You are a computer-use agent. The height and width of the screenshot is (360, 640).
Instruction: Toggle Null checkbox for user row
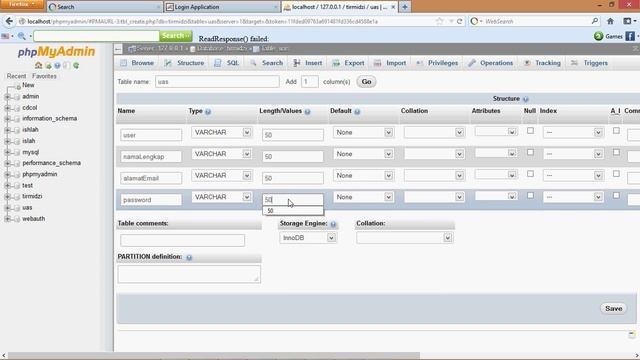tap(530, 131)
